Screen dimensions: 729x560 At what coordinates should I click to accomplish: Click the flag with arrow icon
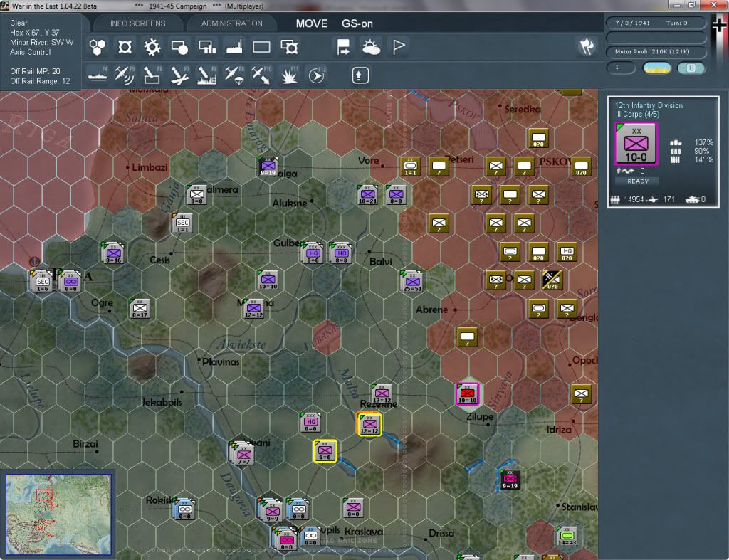[x=343, y=47]
